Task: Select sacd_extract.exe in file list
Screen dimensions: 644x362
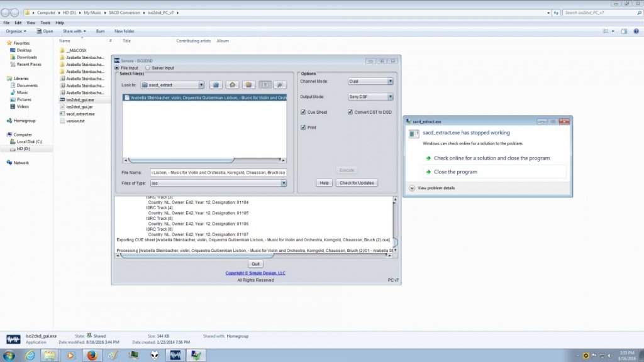Action: coord(80,114)
